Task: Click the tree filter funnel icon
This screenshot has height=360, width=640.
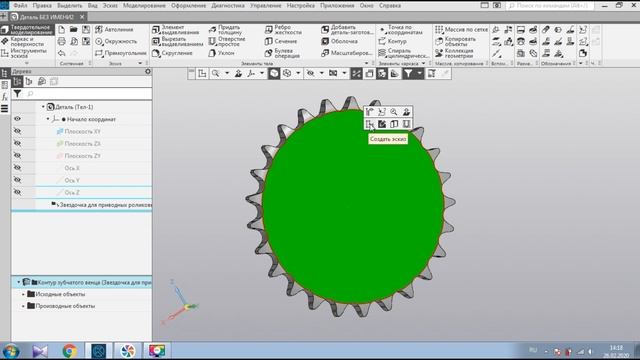Action: tap(17, 94)
